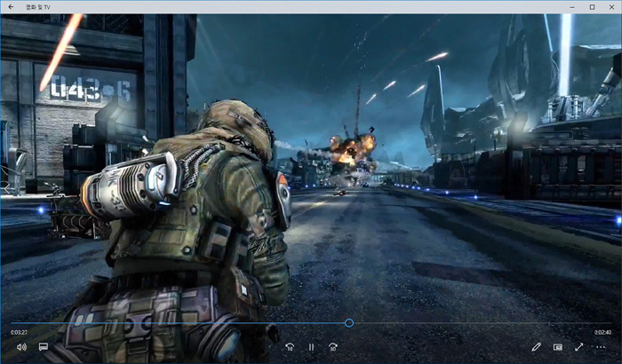Close the video player window

(x=611, y=7)
